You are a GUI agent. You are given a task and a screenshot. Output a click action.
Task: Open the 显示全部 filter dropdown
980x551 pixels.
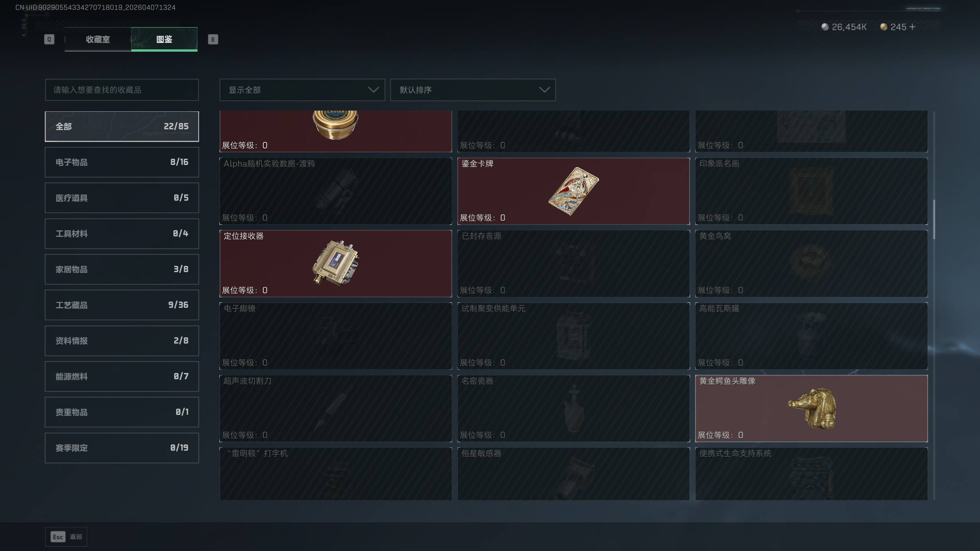[302, 90]
